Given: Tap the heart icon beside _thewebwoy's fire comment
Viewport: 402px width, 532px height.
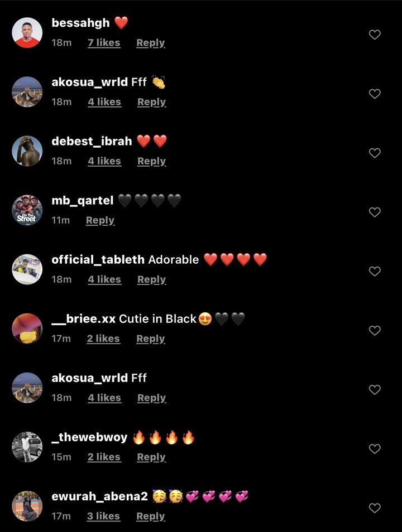Looking at the screenshot, I should tap(375, 448).
